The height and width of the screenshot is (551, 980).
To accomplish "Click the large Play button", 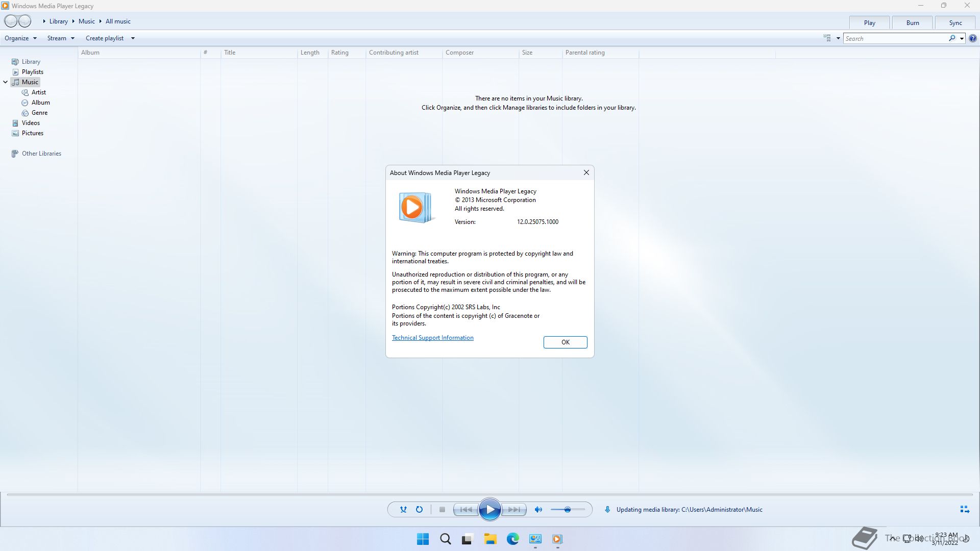I will [490, 509].
